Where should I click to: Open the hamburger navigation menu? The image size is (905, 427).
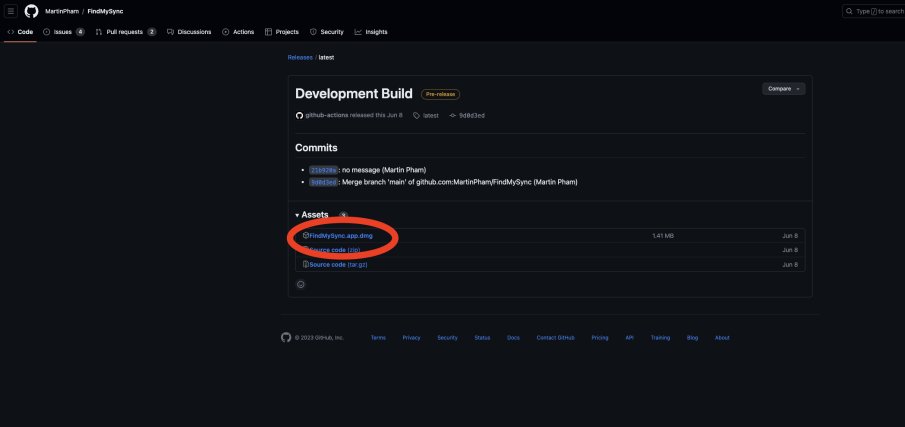(11, 11)
